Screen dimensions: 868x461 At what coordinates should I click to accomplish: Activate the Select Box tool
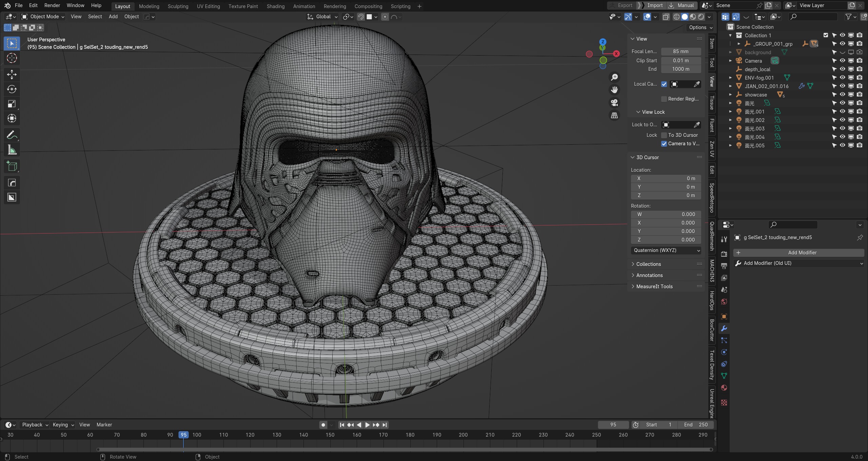[x=12, y=43]
